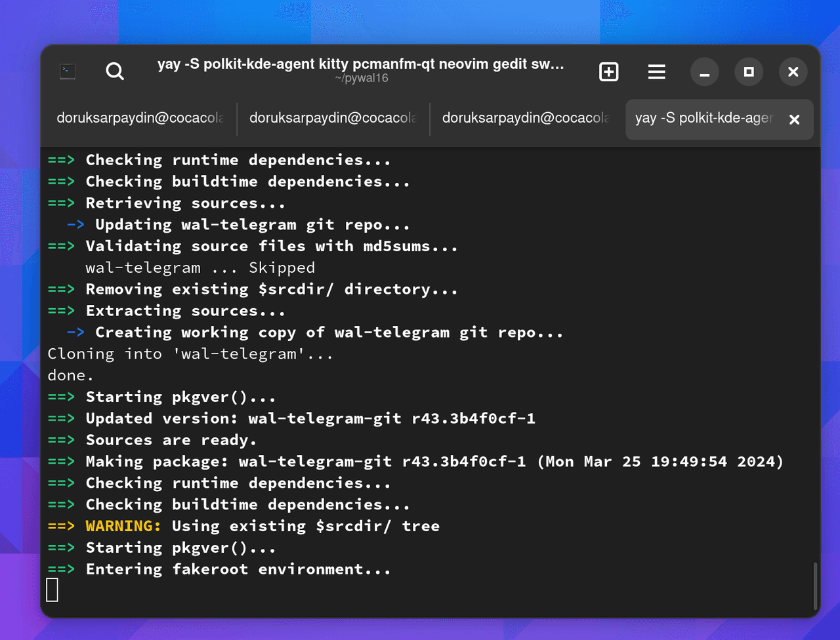
Task: Click the "Entering fakeroot environment" output line
Action: point(238,569)
